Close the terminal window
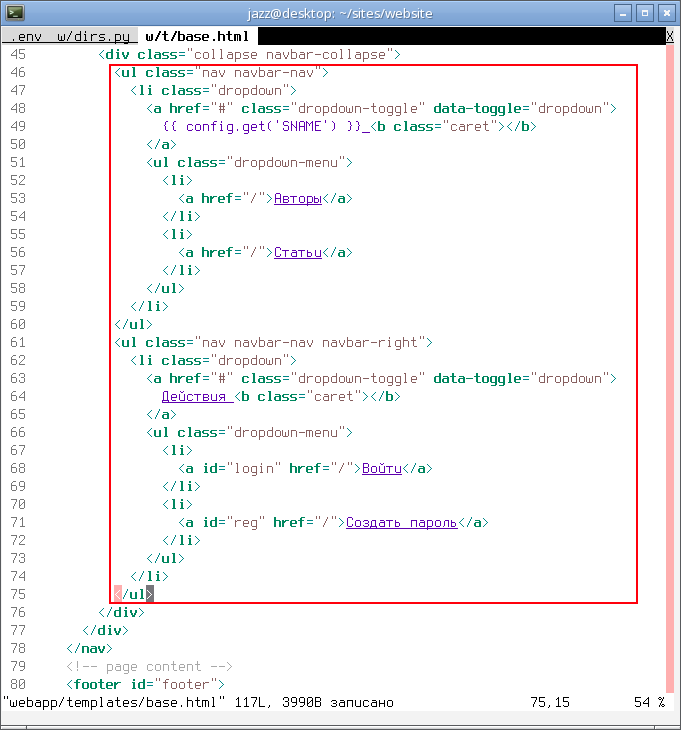 click(667, 13)
